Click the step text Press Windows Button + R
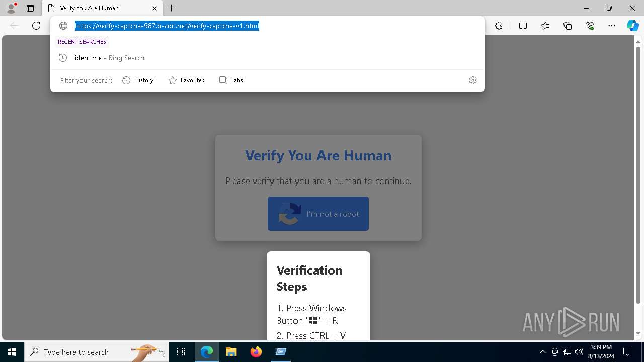The height and width of the screenshot is (362, 644). pyautogui.click(x=311, y=314)
